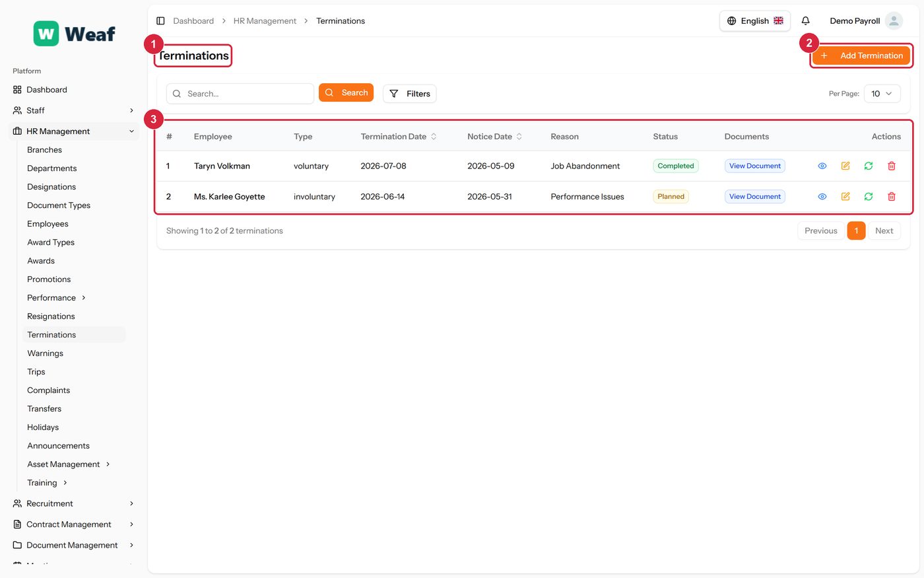Screen dimensions: 924x578
Task: Expand Document Management chevron
Action: point(131,545)
